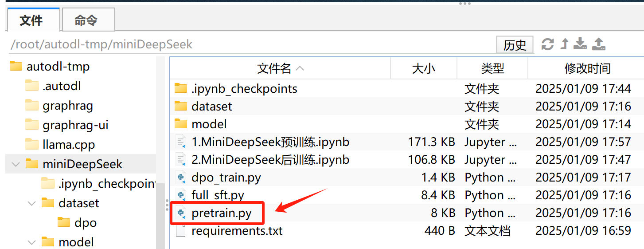Select model folder in the tree
Screen dimensions: 644x249
click(x=76, y=242)
